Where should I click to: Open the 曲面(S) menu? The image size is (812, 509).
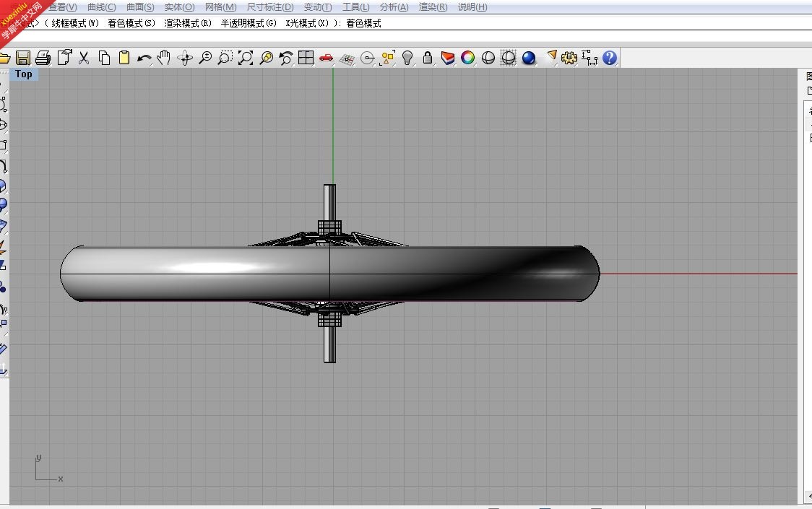[140, 6]
